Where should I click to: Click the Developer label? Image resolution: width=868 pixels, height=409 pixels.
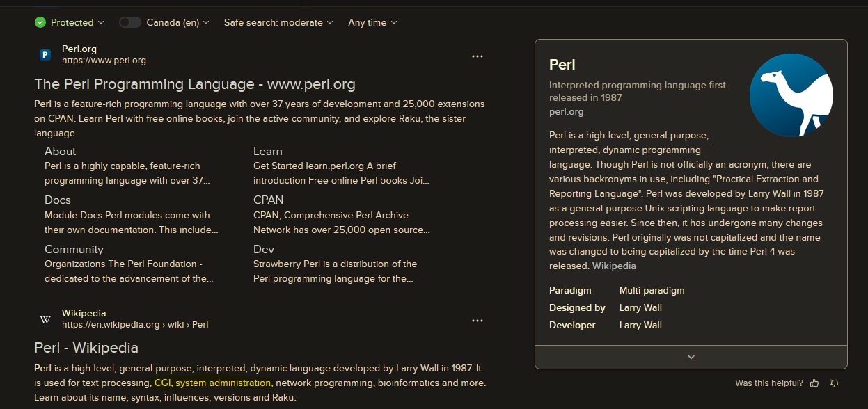tap(572, 325)
